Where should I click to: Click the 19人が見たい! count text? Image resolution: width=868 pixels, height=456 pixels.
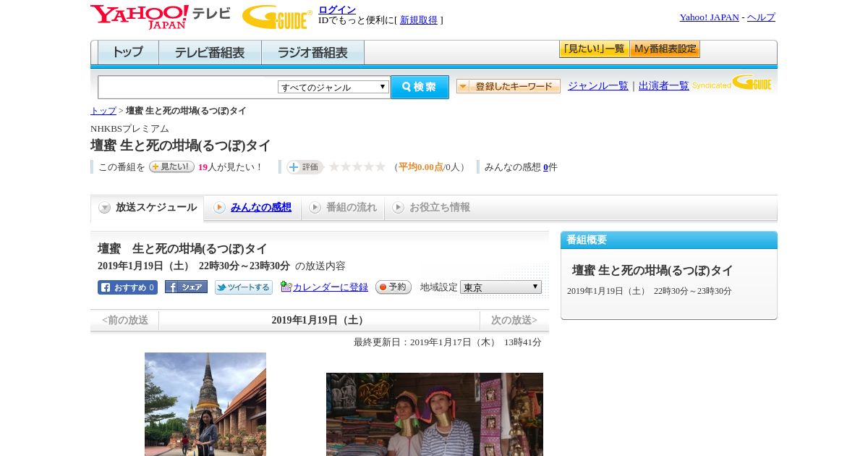(x=230, y=167)
